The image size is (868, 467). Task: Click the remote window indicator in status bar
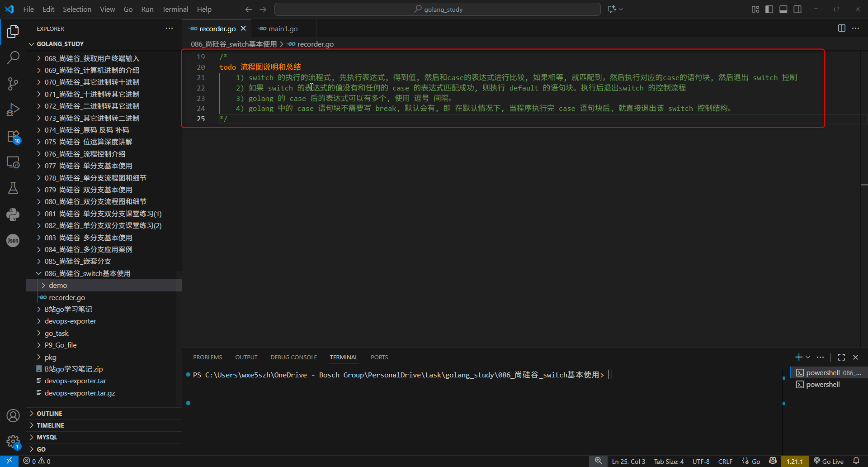(x=9, y=461)
